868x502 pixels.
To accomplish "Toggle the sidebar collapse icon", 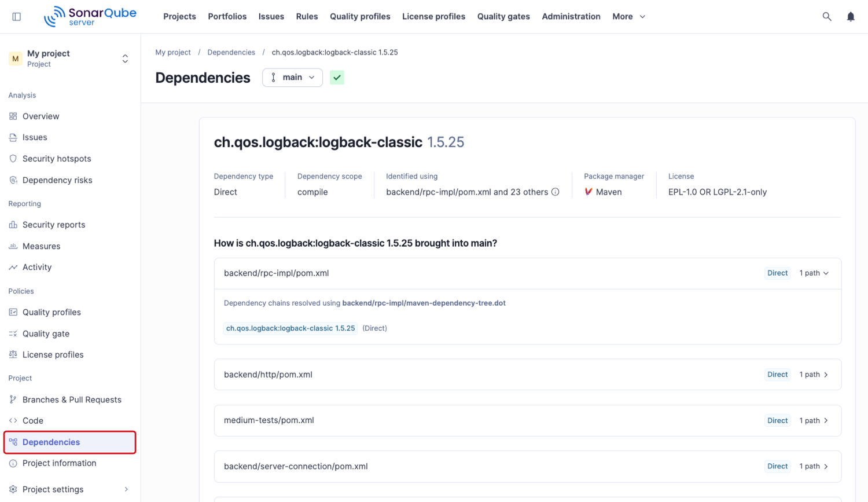I will (17, 17).
